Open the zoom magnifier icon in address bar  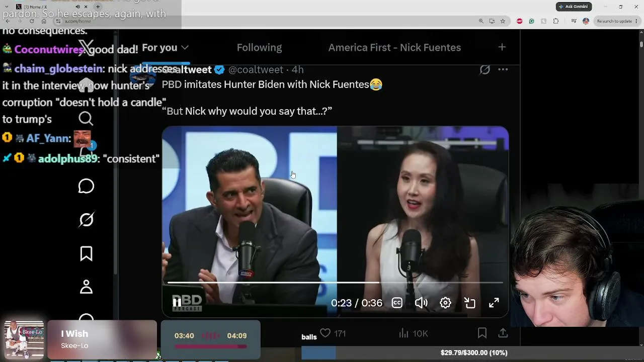481,21
